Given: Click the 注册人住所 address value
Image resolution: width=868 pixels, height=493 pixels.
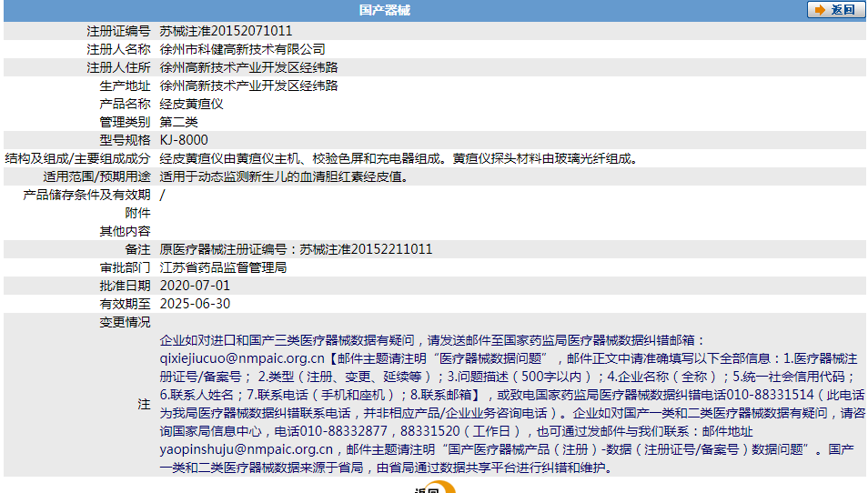Looking at the screenshot, I should [x=248, y=67].
